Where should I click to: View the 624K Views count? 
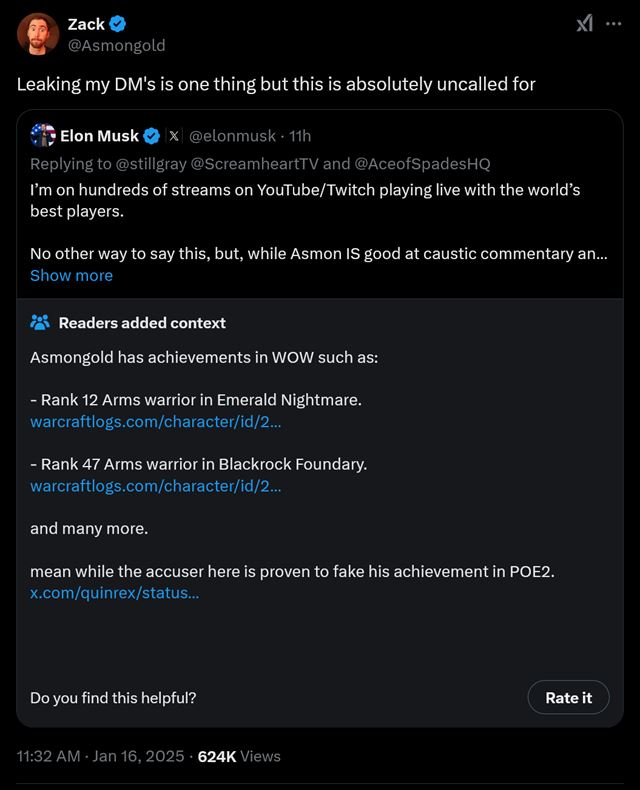(239, 756)
